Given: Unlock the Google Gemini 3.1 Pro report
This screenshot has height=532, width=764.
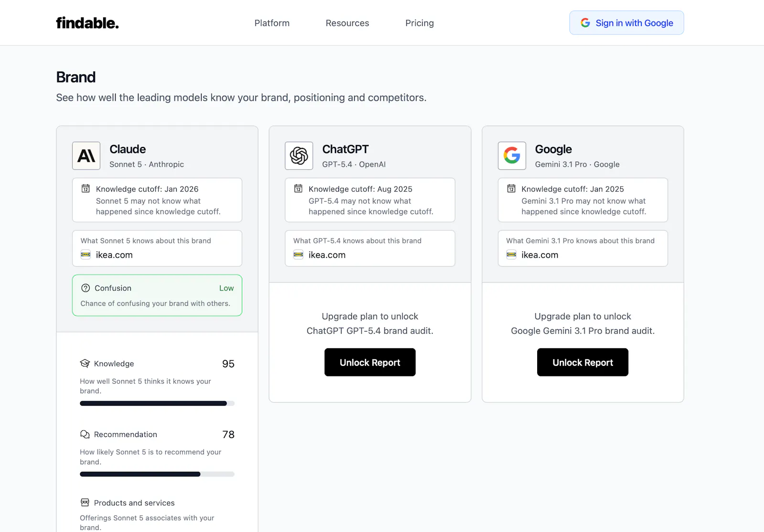Looking at the screenshot, I should click(583, 362).
